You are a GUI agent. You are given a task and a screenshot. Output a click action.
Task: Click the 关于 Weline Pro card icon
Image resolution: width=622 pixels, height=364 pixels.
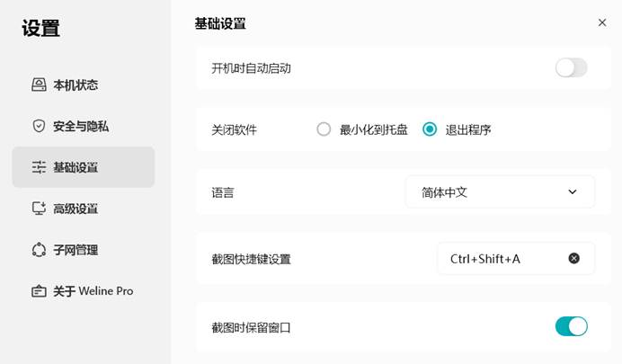(x=39, y=291)
